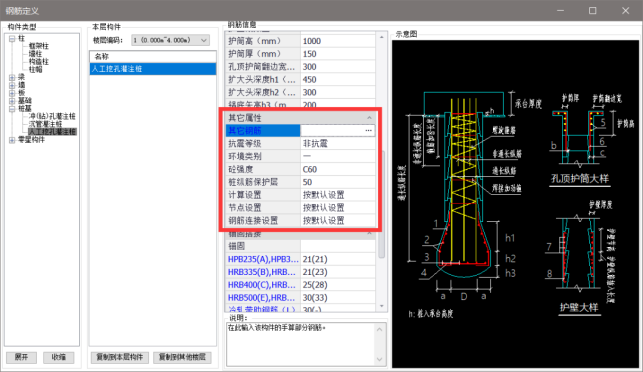Viewport: 643px width, 372px height.
Task: Select 框架柱 in component tree
Action: click(39, 46)
